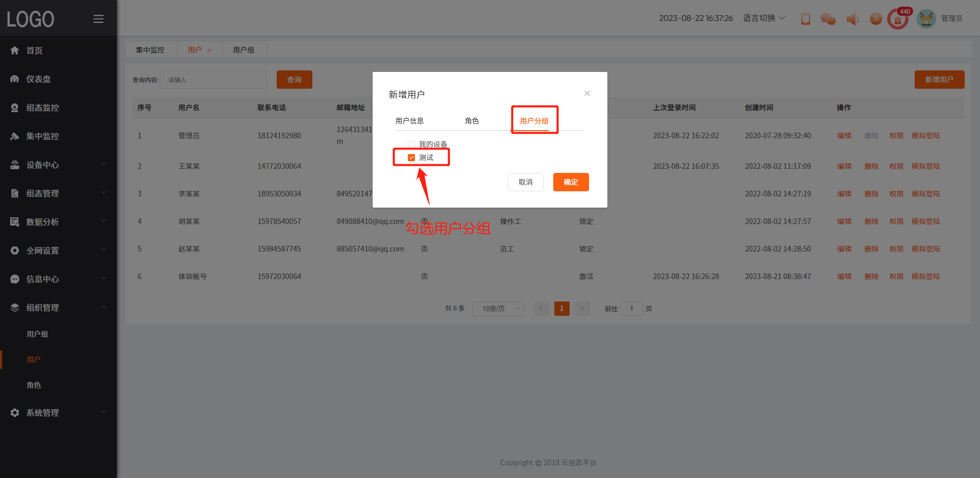Click the message icon beside 信息中心
This screenshot has height=478, width=980.
click(15, 279)
